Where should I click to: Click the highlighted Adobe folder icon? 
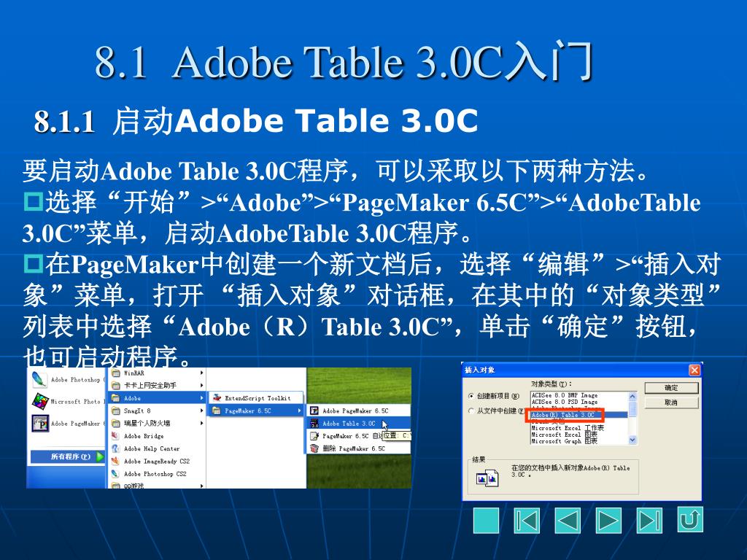(x=116, y=398)
